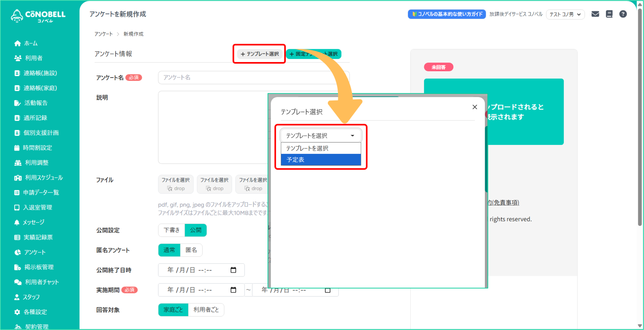Click the help question mark icon

click(x=623, y=14)
